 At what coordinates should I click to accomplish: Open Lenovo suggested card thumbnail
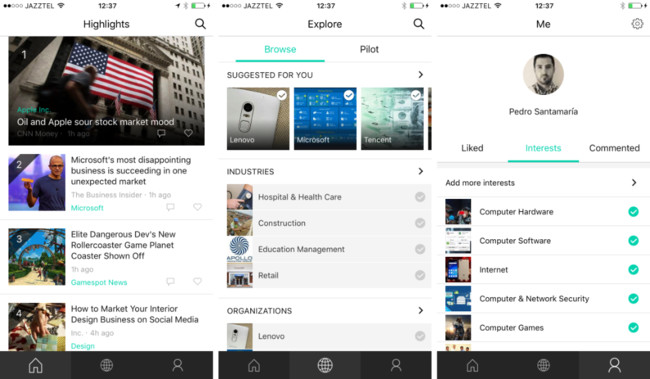258,119
